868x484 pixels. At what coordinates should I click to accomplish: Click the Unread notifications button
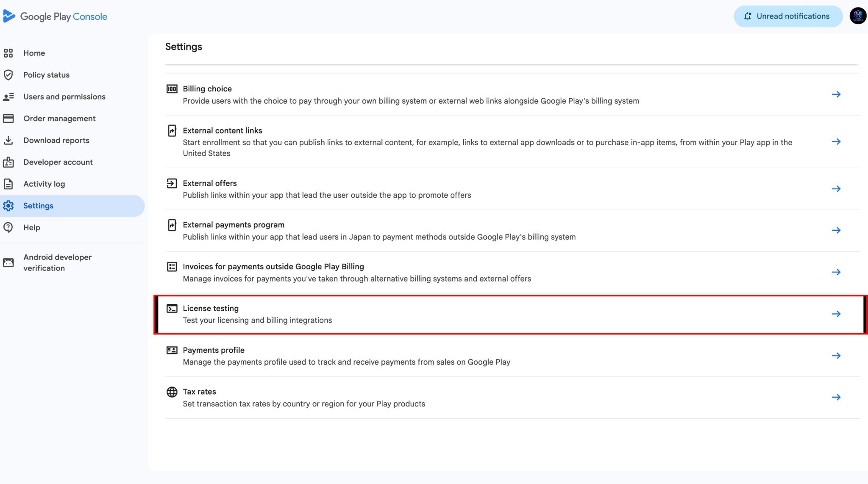pos(788,16)
